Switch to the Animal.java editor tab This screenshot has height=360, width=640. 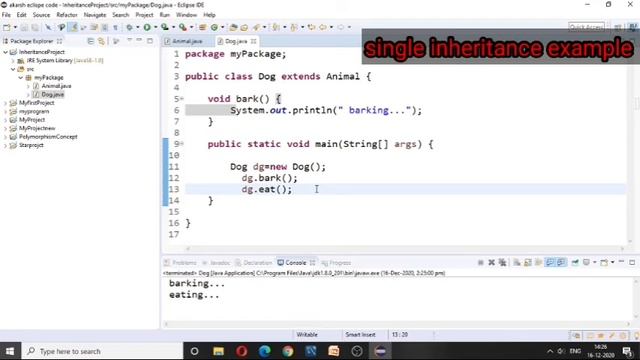tap(184, 41)
